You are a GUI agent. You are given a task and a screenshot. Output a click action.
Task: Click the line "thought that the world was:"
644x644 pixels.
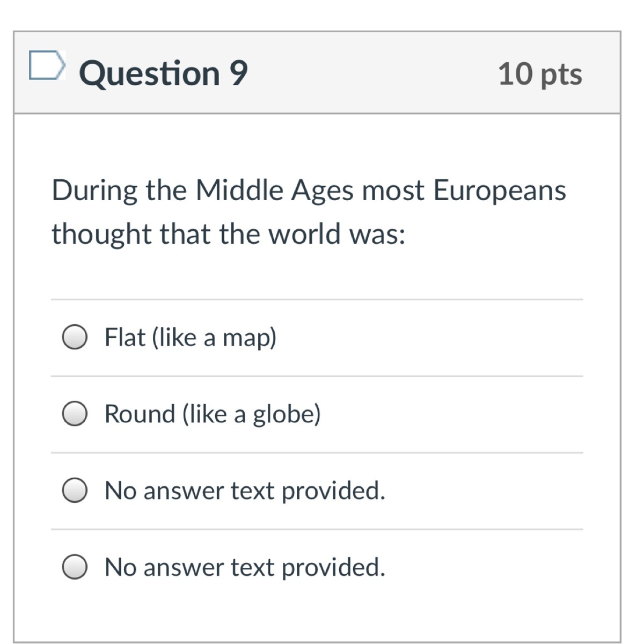coord(228,234)
